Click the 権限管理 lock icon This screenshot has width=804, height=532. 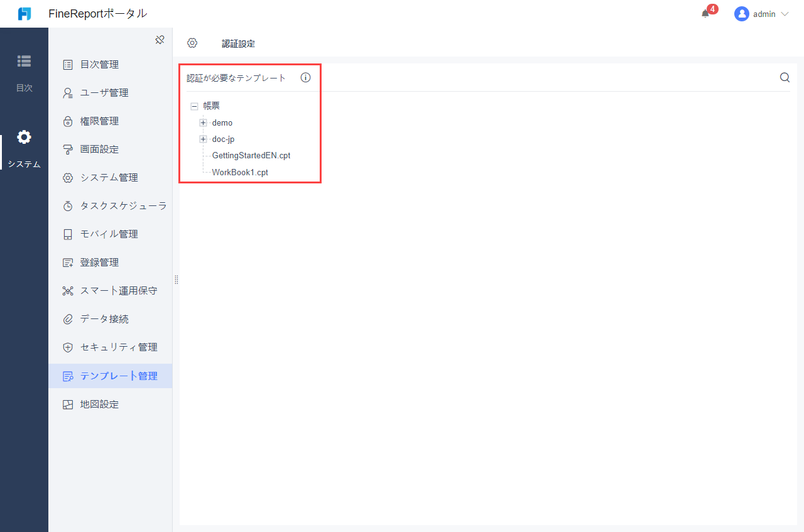[x=68, y=121]
